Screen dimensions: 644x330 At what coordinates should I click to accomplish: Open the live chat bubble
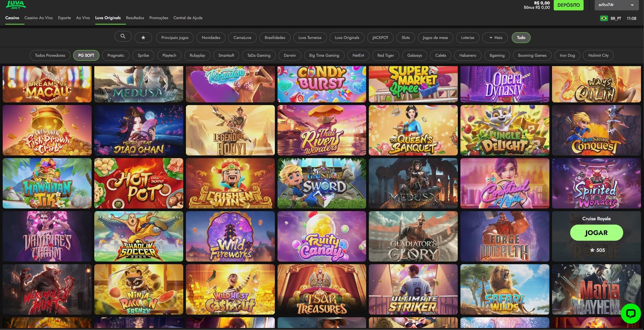pyautogui.click(x=631, y=314)
